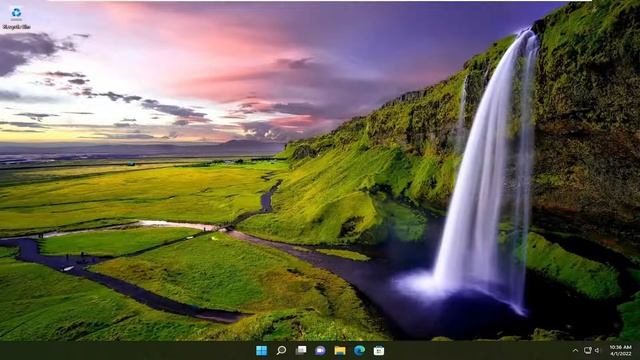This screenshot has height=360, width=640.
Task: Click the volume speaker tray icon
Action: [x=597, y=350]
